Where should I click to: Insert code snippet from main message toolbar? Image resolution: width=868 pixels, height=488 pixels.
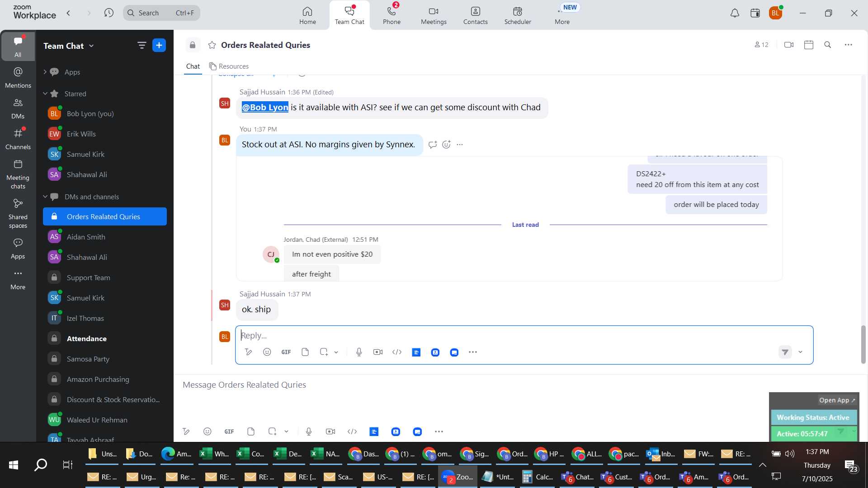click(352, 432)
